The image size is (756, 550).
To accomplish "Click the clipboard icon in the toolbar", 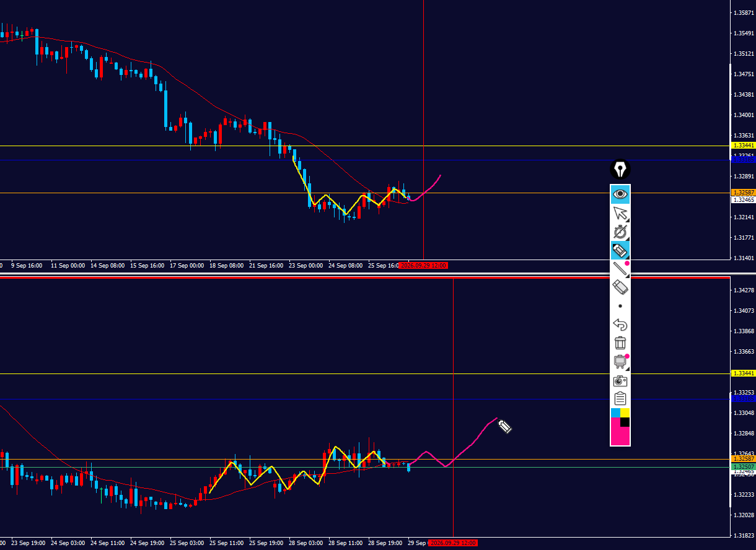I will [x=620, y=398].
